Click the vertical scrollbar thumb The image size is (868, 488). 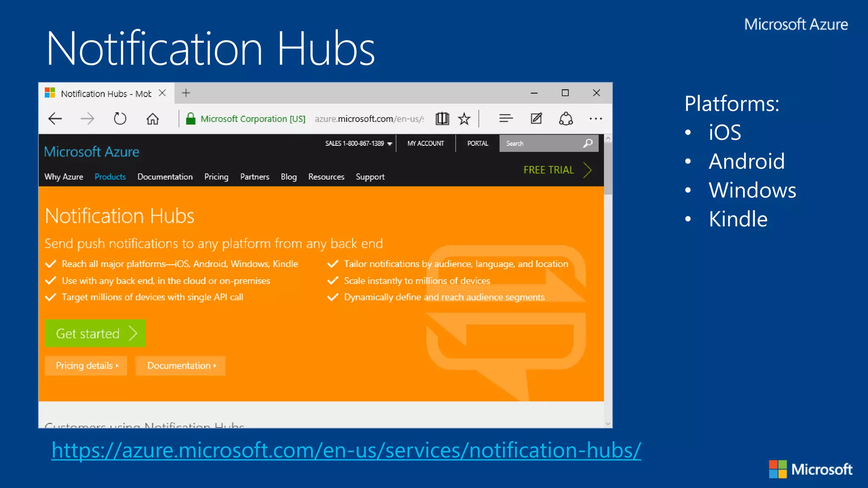point(608,169)
